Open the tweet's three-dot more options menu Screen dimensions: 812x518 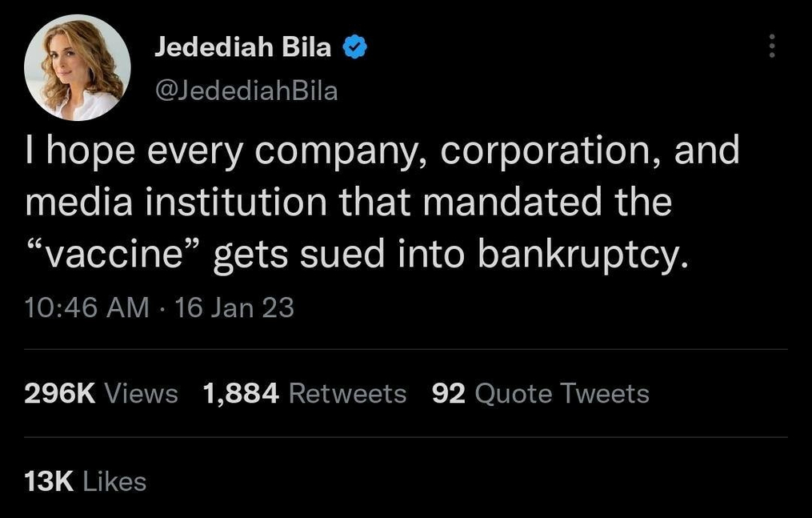point(772,46)
